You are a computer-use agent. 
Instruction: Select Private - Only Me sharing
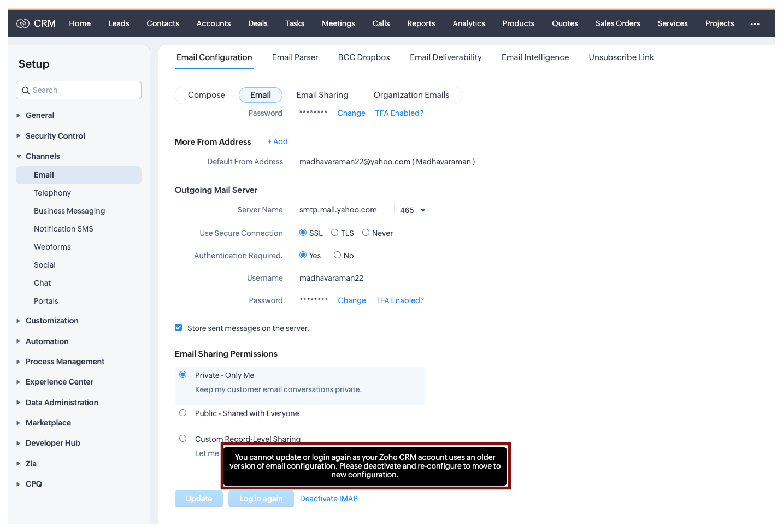coord(183,375)
